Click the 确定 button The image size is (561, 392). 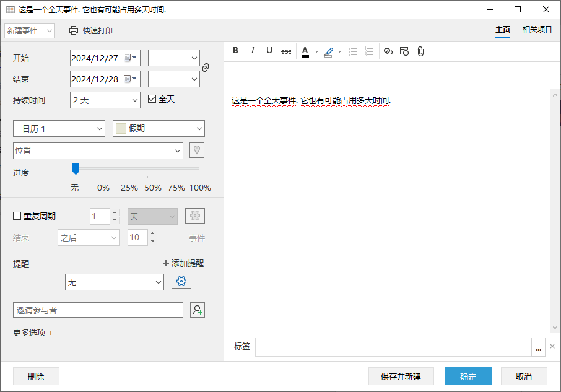[468, 377]
